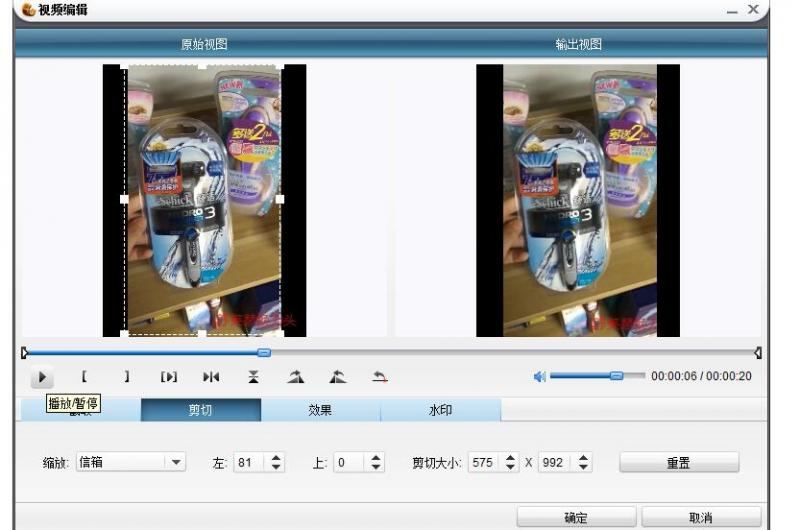Switch to the 效果 tab
Image resolution: width=800 pixels, height=530 pixels.
(320, 410)
